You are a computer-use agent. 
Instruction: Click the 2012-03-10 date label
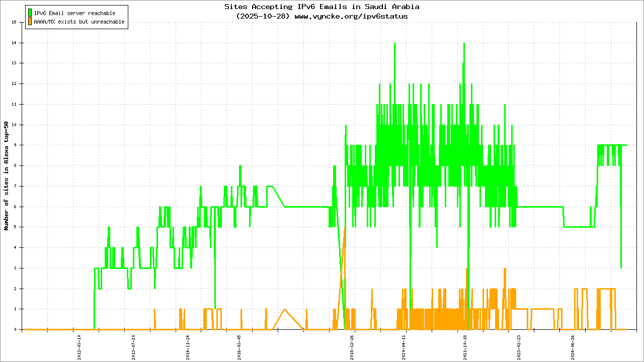(x=79, y=346)
